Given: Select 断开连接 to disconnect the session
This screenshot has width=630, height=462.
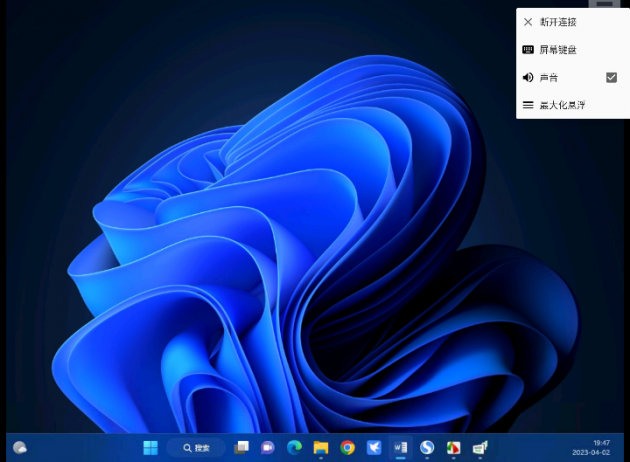Looking at the screenshot, I should [558, 22].
